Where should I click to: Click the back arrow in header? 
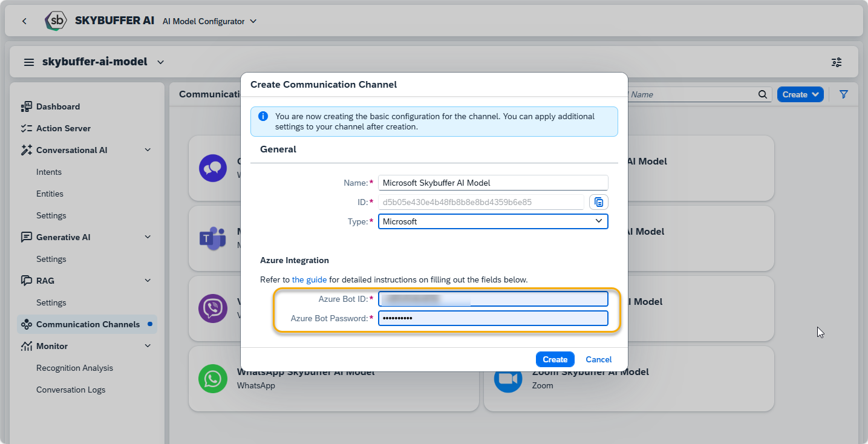(24, 21)
